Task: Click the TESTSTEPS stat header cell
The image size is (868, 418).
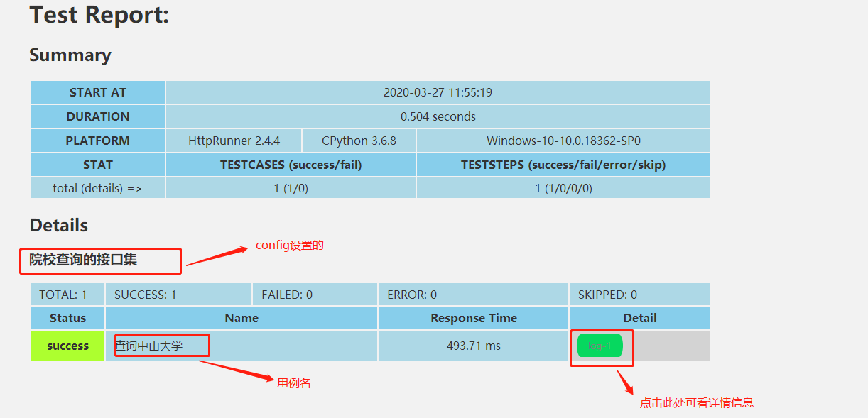Action: [562, 164]
